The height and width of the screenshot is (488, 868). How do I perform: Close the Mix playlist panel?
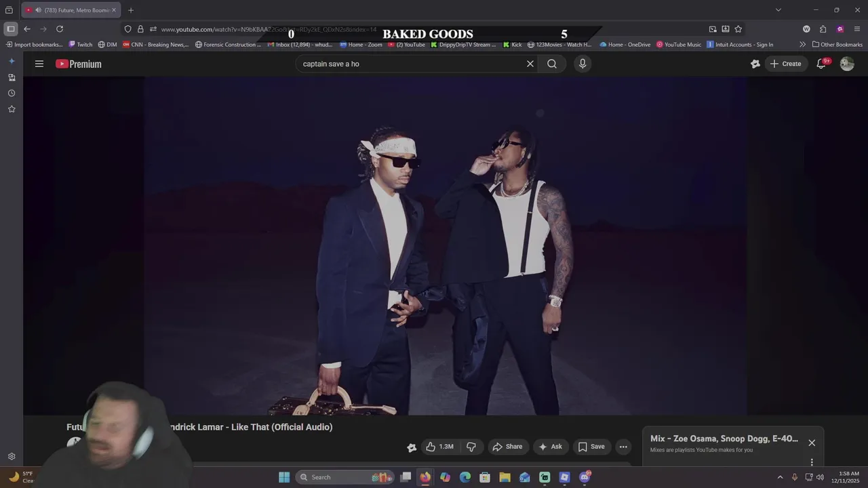coord(812,443)
